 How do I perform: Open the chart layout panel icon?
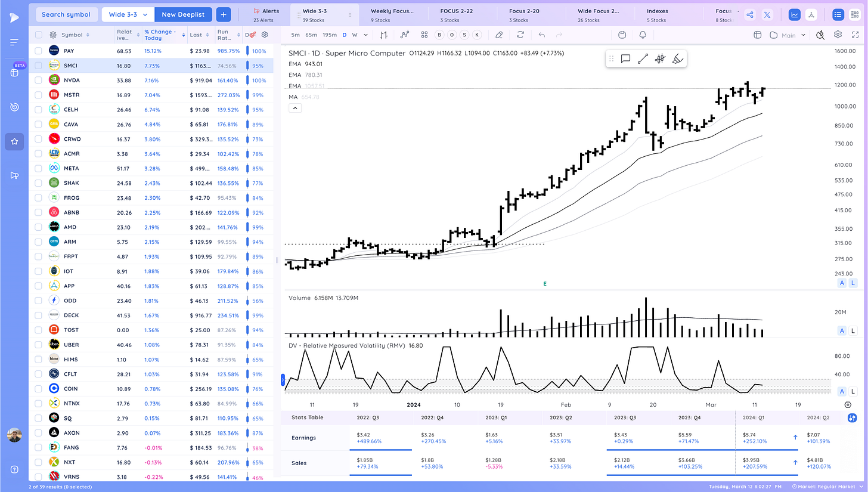click(x=758, y=35)
